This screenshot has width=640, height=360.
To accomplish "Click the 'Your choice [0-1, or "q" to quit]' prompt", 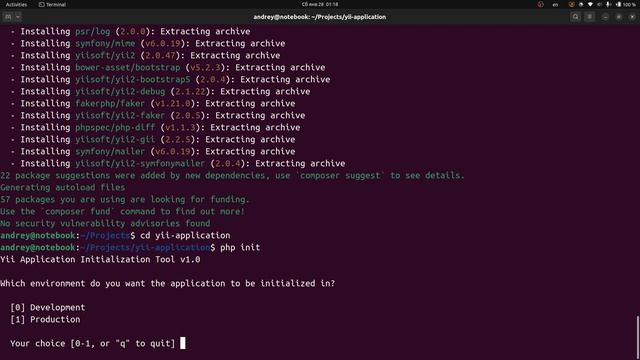I will 93,343.
